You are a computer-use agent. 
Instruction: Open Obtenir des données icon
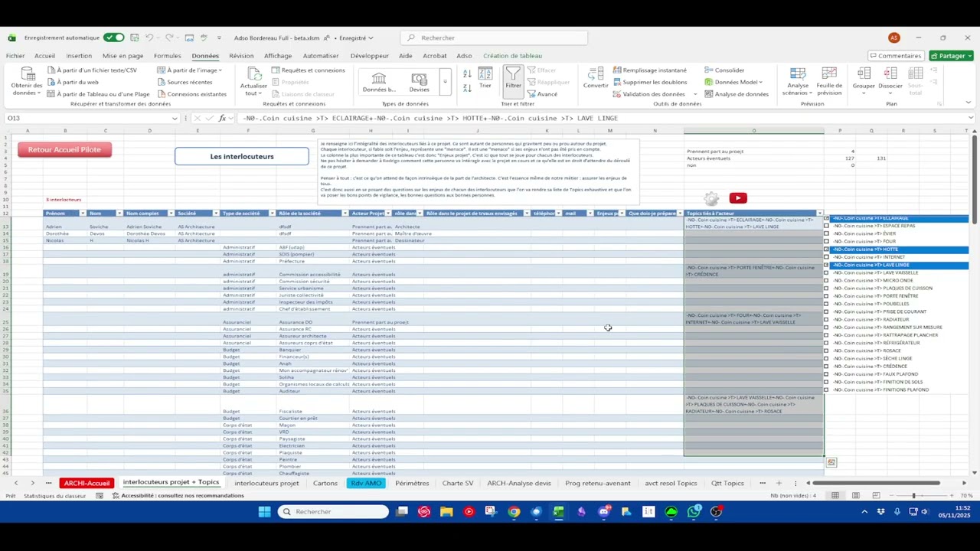point(27,81)
